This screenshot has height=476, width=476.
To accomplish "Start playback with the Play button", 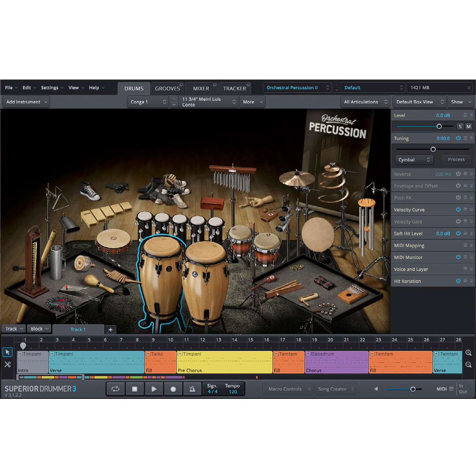I will point(154,389).
